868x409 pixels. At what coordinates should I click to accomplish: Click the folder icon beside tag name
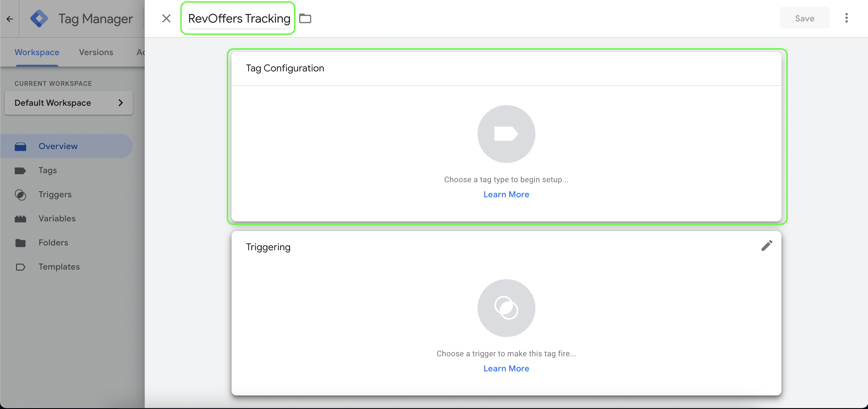305,18
